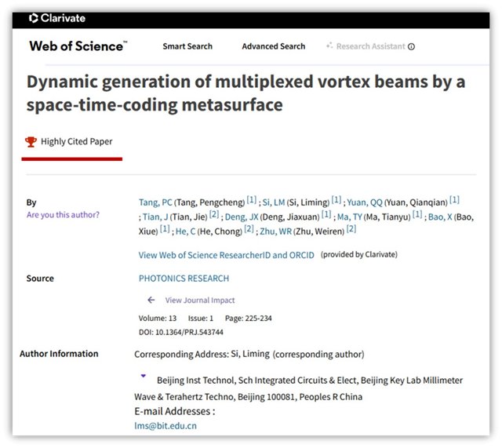502x448 pixels.
Task: Click the Research Assistant info icon
Action: tap(412, 46)
